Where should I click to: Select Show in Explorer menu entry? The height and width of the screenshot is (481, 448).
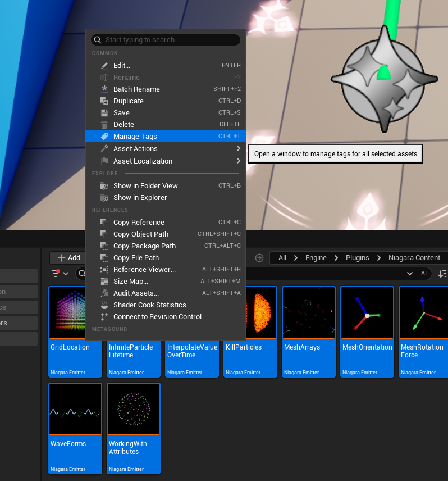pyautogui.click(x=166, y=198)
